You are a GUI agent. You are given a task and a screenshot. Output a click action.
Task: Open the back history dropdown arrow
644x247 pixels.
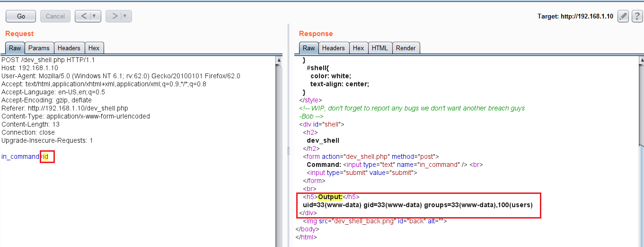(x=95, y=16)
